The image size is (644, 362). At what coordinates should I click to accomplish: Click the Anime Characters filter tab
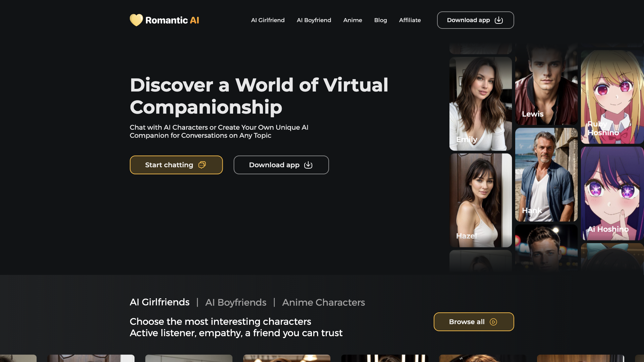(323, 301)
